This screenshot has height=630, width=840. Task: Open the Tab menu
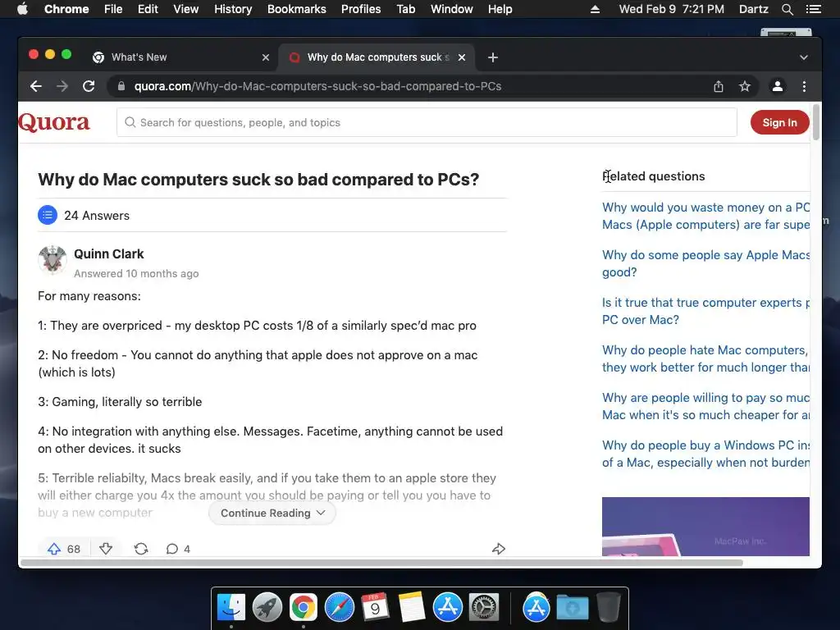click(x=405, y=9)
